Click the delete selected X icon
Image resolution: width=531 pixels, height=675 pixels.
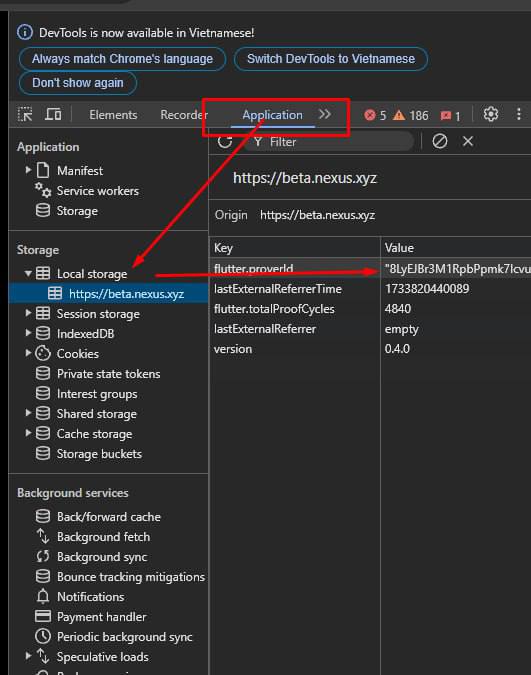click(468, 141)
